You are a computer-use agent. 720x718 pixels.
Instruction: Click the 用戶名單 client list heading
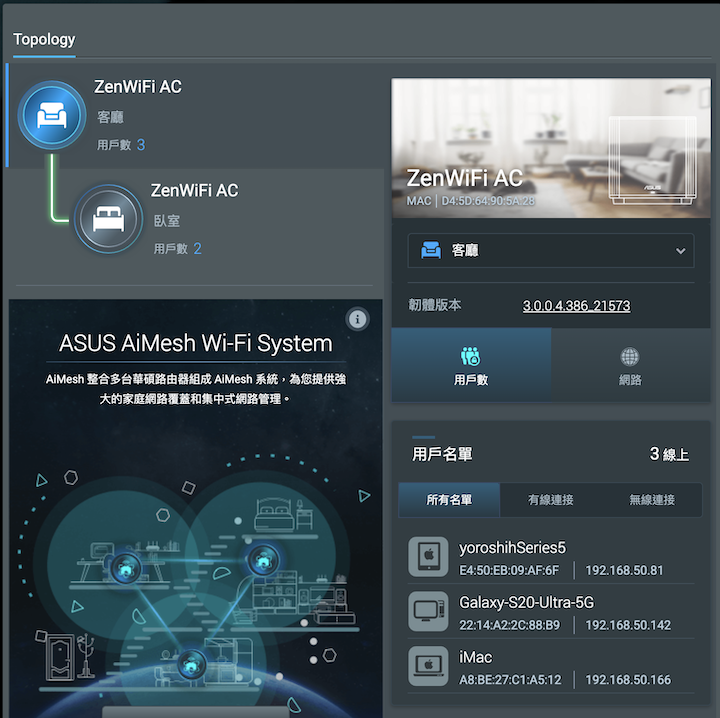(x=442, y=454)
